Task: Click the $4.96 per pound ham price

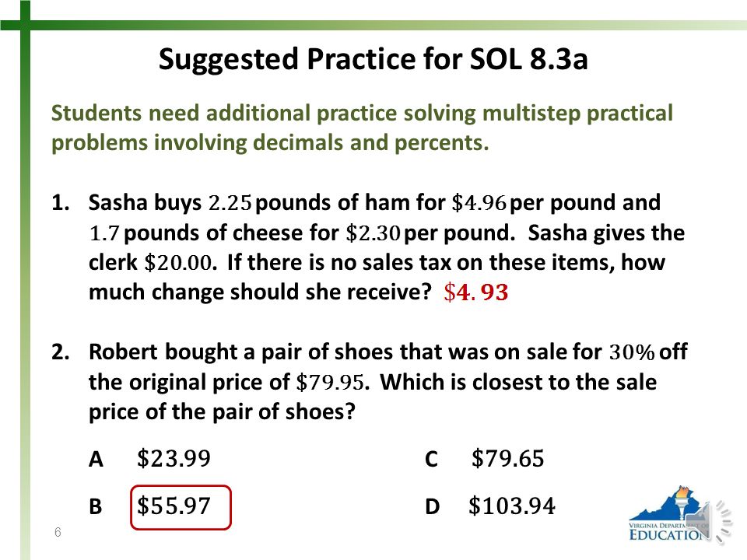Action: tap(479, 203)
